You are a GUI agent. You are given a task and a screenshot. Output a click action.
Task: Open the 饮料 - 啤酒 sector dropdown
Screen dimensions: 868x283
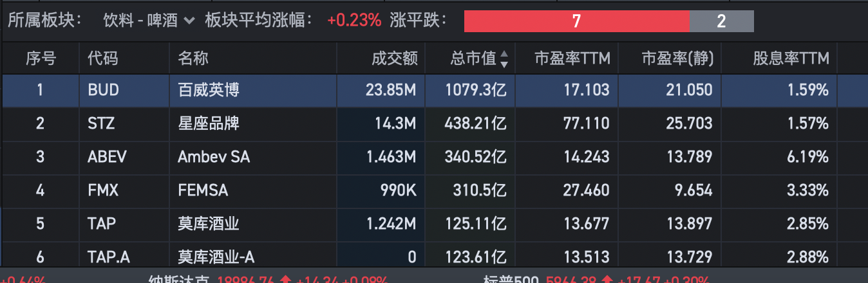click(149, 21)
